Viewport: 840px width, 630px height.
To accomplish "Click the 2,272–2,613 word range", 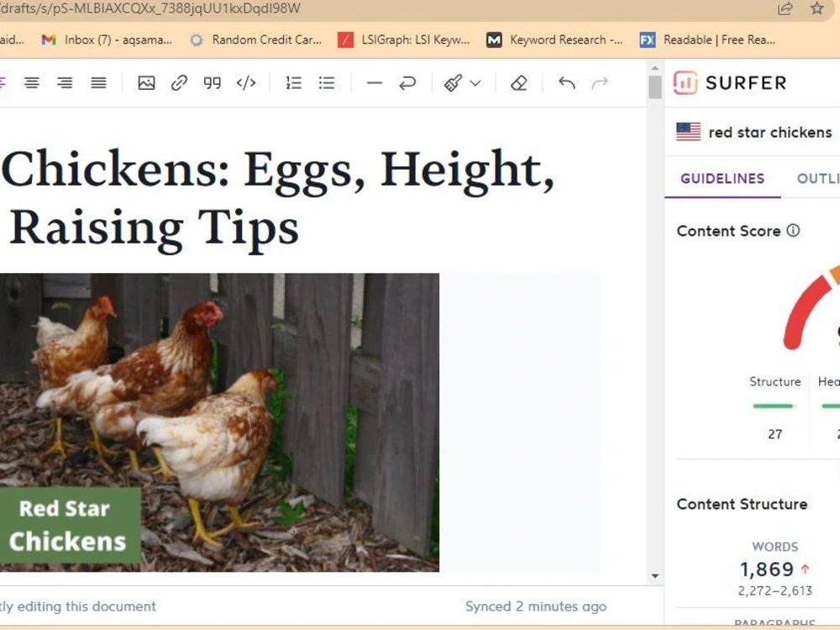I will click(x=774, y=591).
